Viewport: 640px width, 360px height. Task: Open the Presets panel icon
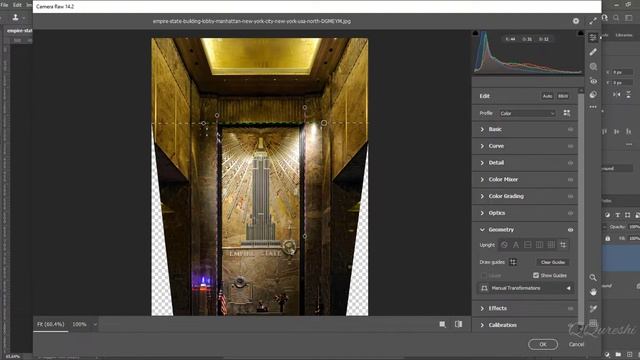coord(593,94)
